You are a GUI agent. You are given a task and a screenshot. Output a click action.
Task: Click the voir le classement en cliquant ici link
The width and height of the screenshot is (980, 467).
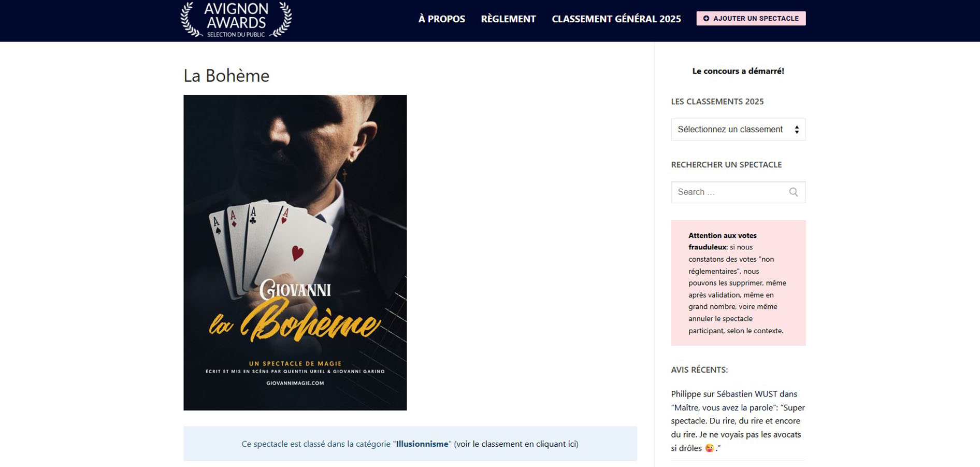coord(516,444)
